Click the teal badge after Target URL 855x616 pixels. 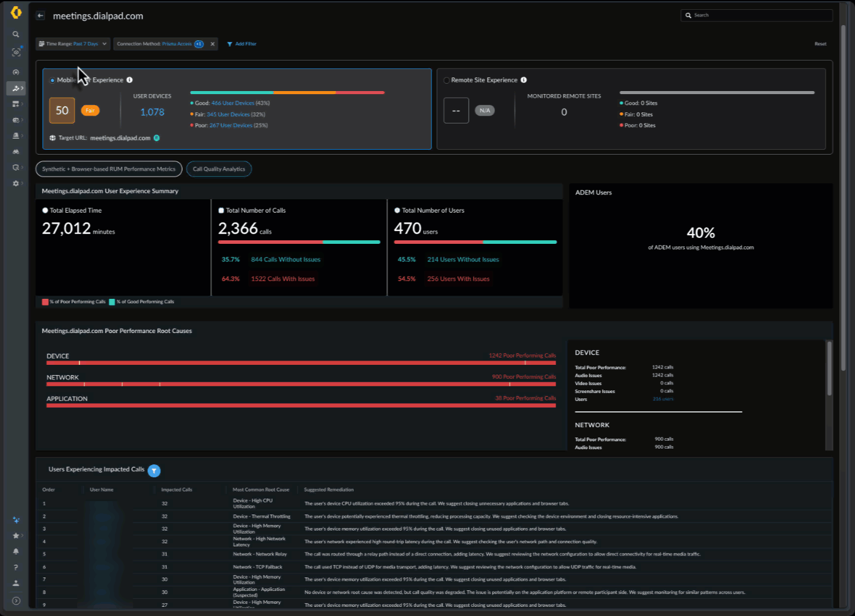156,138
